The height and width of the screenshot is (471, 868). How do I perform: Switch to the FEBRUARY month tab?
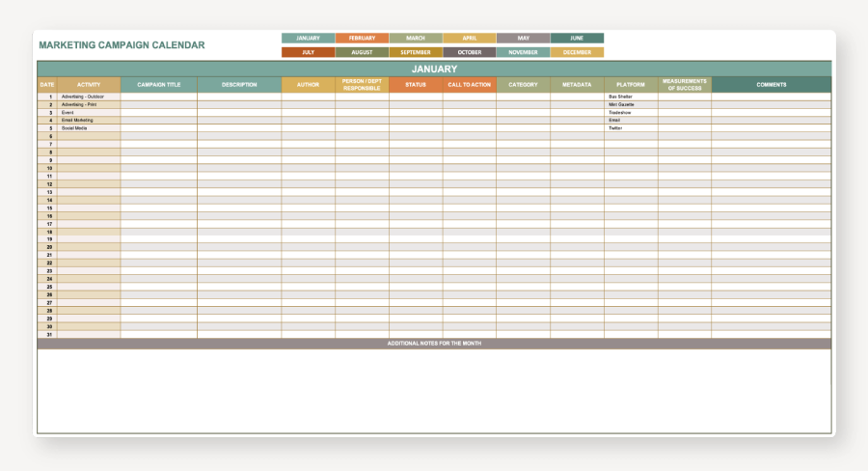pyautogui.click(x=362, y=39)
